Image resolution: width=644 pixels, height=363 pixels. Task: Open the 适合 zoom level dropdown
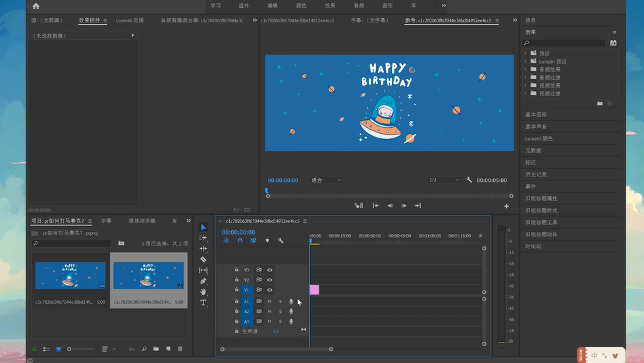coord(326,180)
